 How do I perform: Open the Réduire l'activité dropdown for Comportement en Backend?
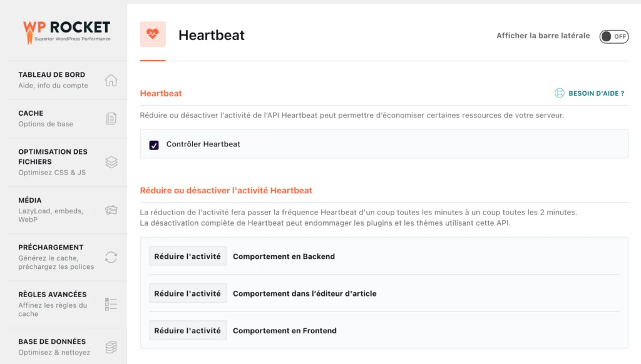187,256
